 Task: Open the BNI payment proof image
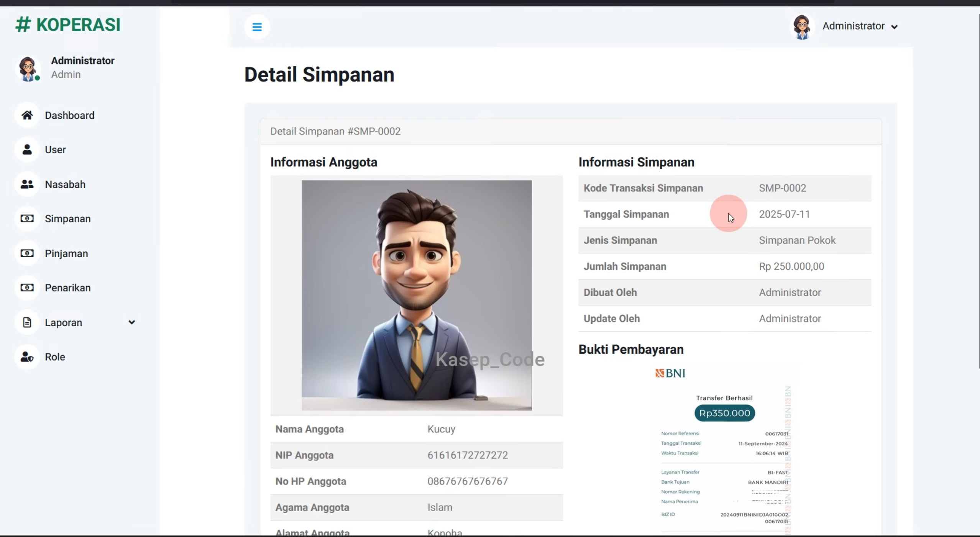click(x=724, y=450)
